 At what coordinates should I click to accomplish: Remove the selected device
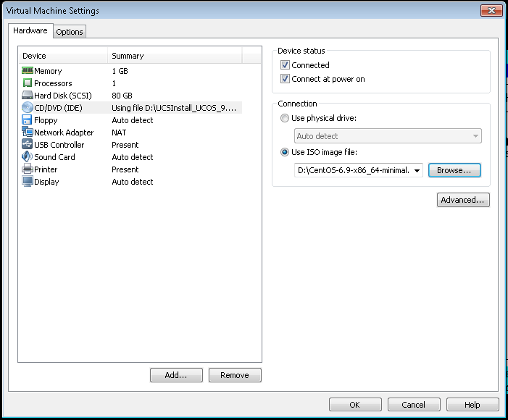point(235,375)
